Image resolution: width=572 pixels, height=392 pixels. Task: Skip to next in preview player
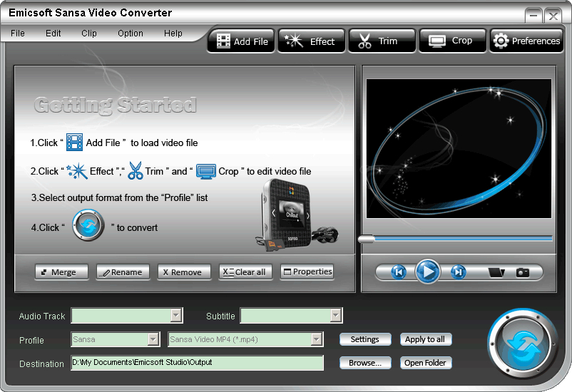[x=458, y=272]
